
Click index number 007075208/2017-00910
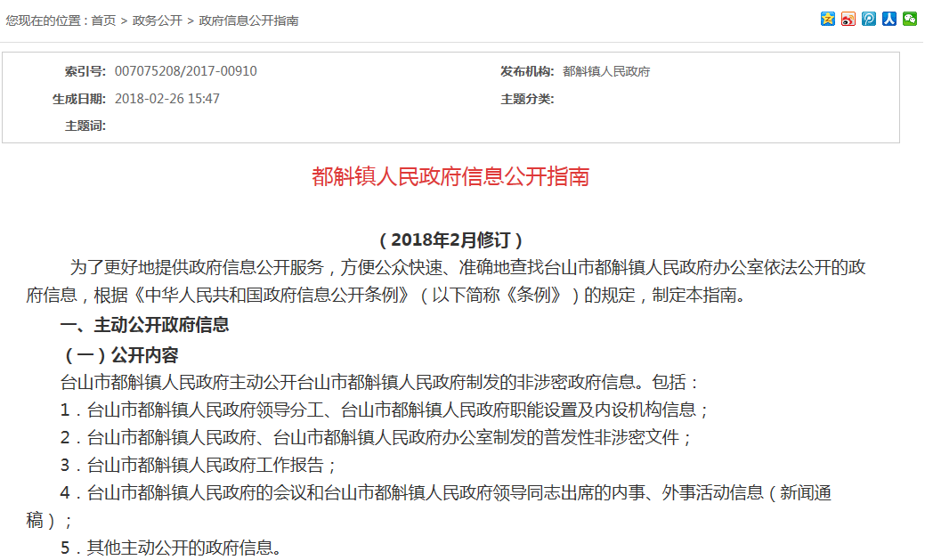pos(186,71)
